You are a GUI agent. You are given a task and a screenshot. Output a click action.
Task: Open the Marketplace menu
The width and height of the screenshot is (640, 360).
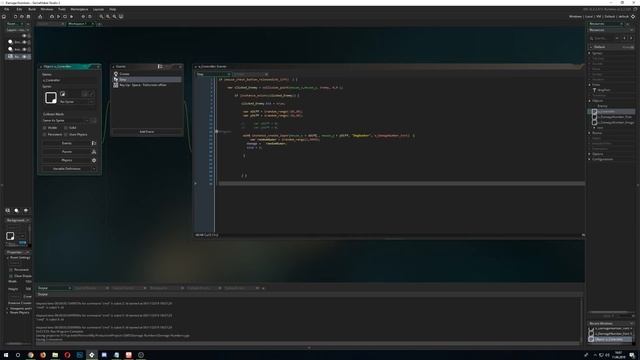pos(79,9)
